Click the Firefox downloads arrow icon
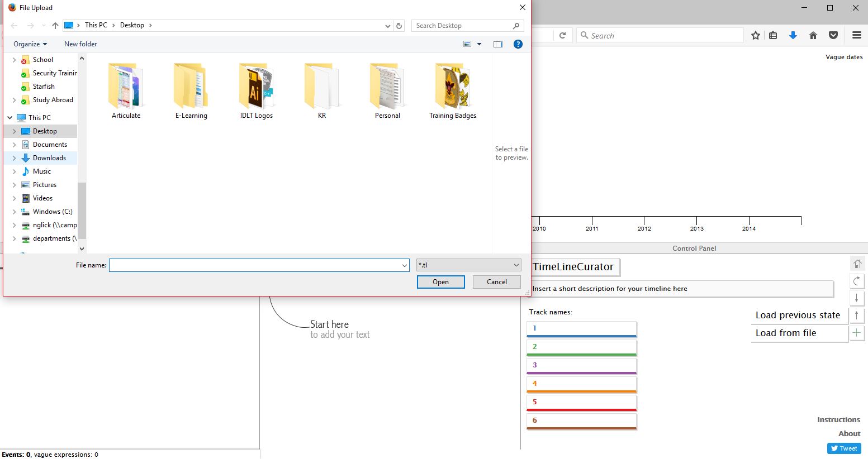The width and height of the screenshot is (868, 459). tap(793, 35)
